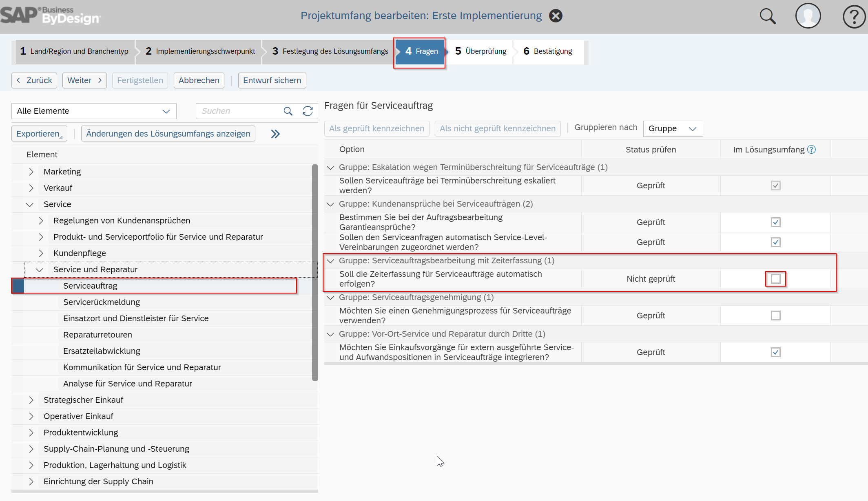Expand the Marketing tree node
The height and width of the screenshot is (501, 868).
31,172
